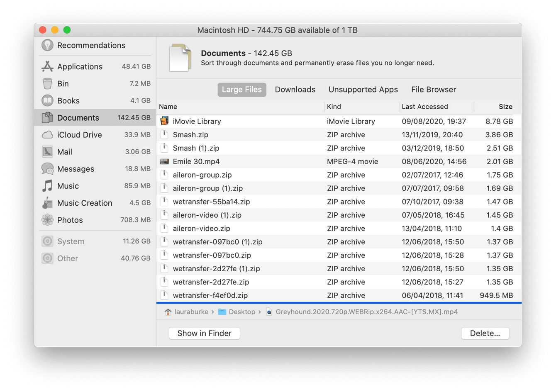Select the Bin trash icon
Viewport: 556px width, 392px height.
[47, 83]
